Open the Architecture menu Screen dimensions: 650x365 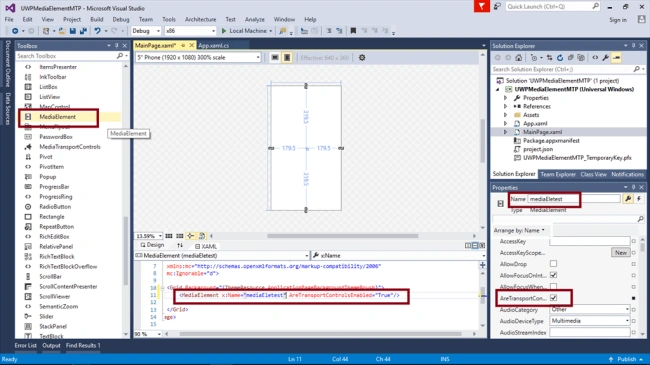(x=201, y=19)
